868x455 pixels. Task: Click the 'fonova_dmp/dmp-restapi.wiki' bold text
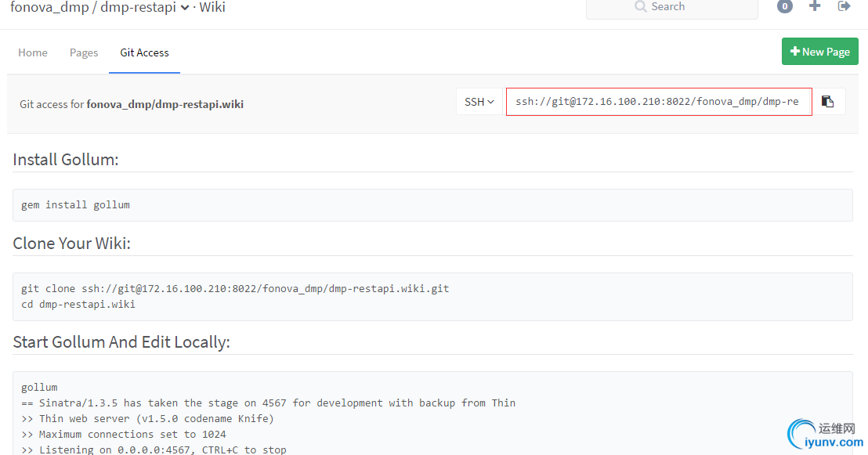coord(165,104)
